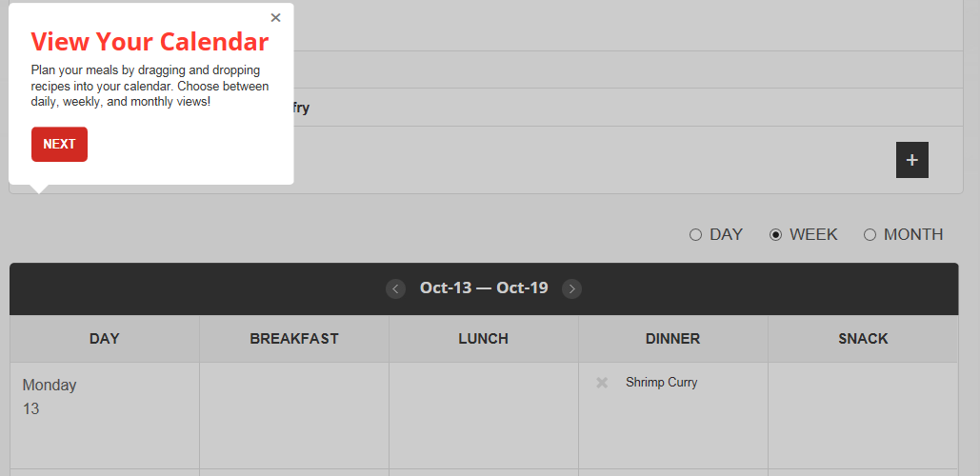980x476 pixels.
Task: Click the BREAKFAST column header
Action: coord(294,339)
